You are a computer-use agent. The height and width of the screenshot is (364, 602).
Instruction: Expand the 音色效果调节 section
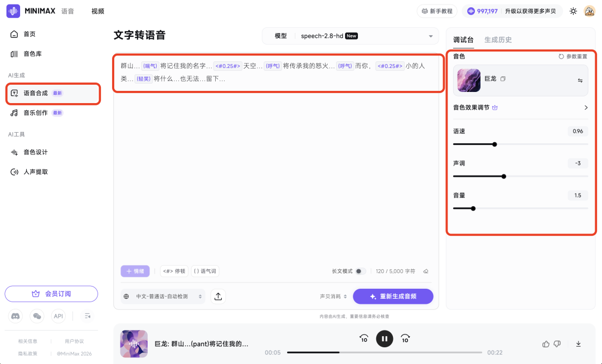(585, 107)
